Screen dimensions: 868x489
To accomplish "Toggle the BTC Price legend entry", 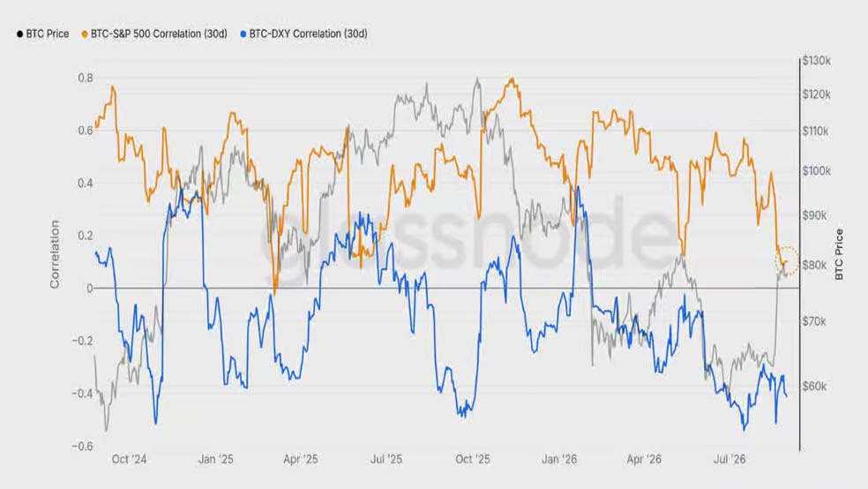I will coord(42,34).
